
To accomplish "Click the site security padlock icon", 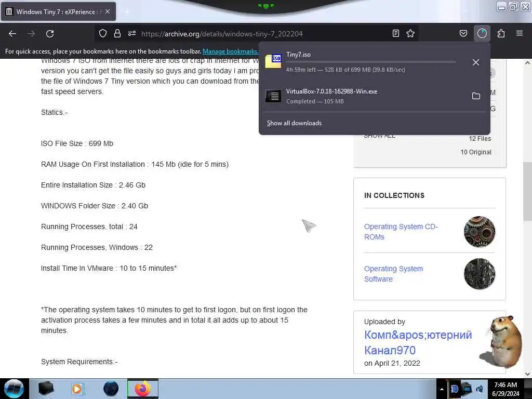I will tap(117, 33).
